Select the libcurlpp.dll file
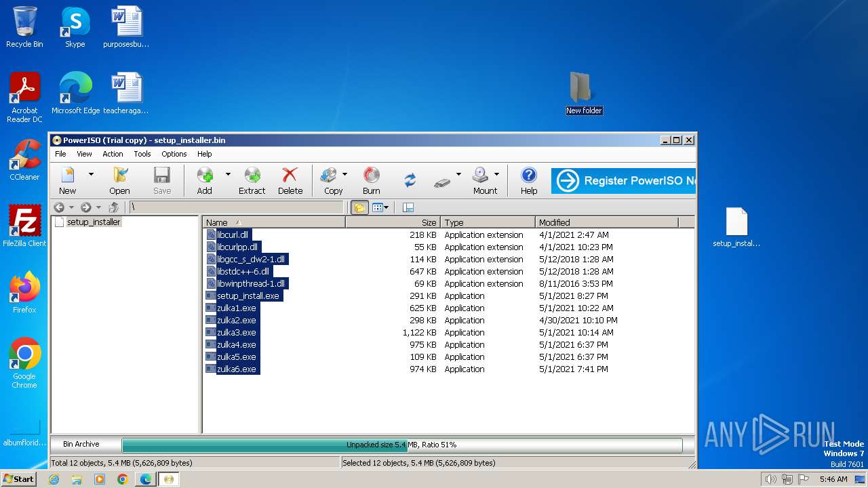 pyautogui.click(x=237, y=247)
